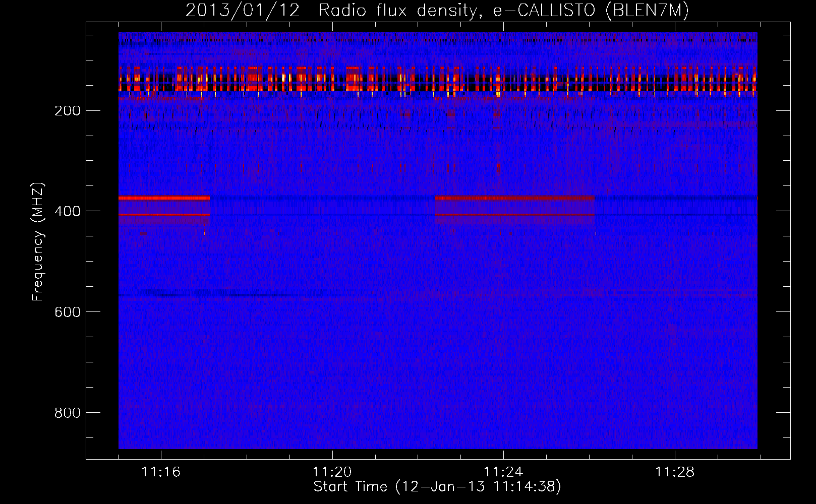Screen dimensions: 816x504
Task: Click the '11:24' time tick label
Action: [503, 472]
